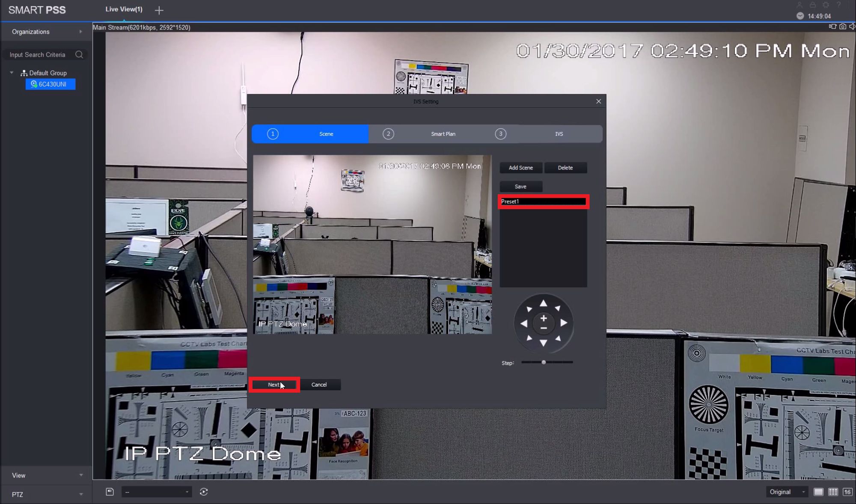Collapse the Default Group tree node
The width and height of the screenshot is (856, 504).
(12, 73)
